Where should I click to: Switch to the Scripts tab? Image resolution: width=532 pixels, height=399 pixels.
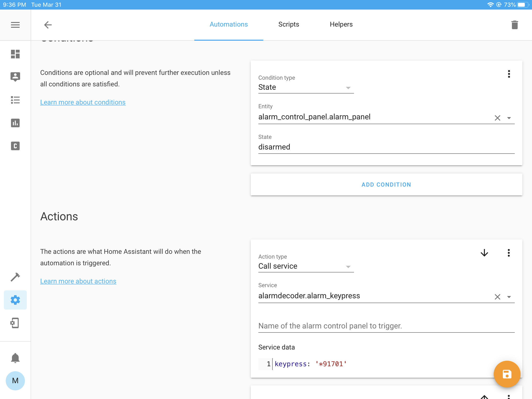coord(288,24)
